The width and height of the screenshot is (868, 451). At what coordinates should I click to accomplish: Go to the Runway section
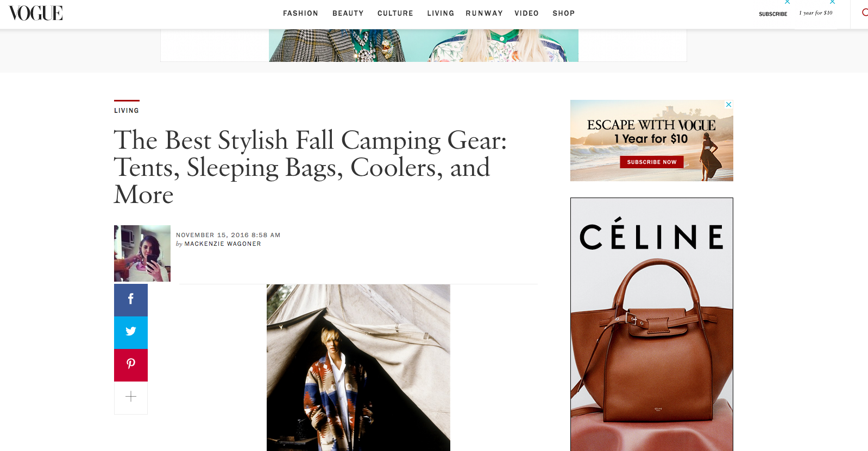tap(484, 14)
